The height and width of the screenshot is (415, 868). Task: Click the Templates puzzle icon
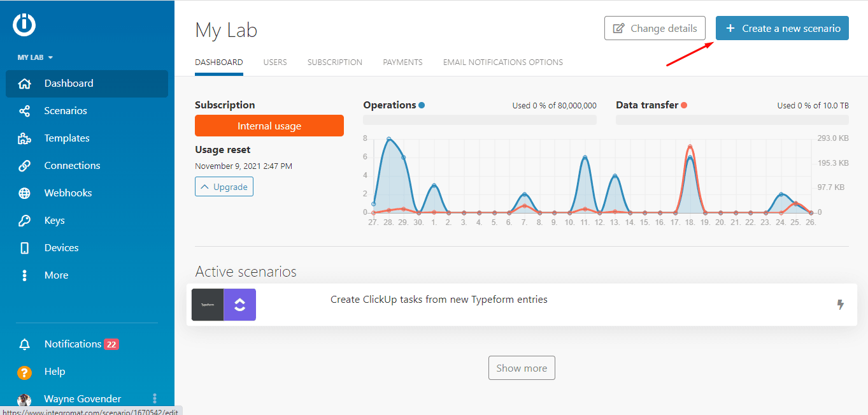[24, 138]
